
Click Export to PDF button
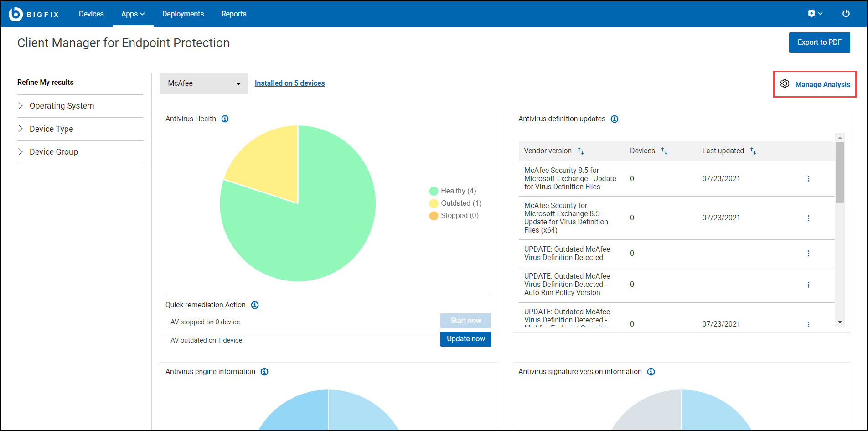coord(819,42)
